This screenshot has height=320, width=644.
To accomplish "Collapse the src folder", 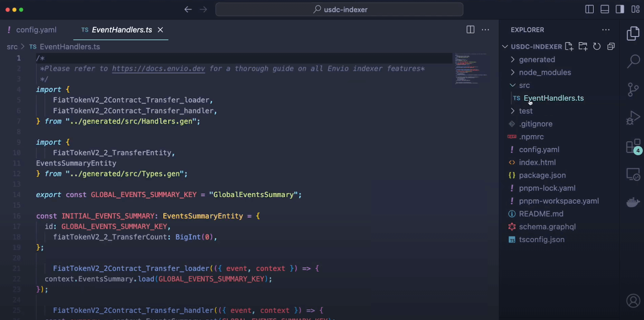I will [x=524, y=85].
